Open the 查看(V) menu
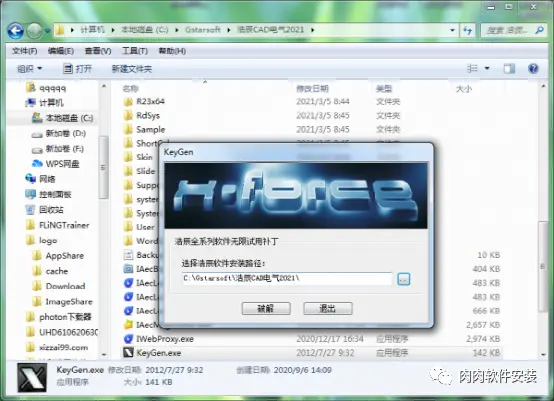Viewport: 554px width, 401px height. (x=98, y=51)
